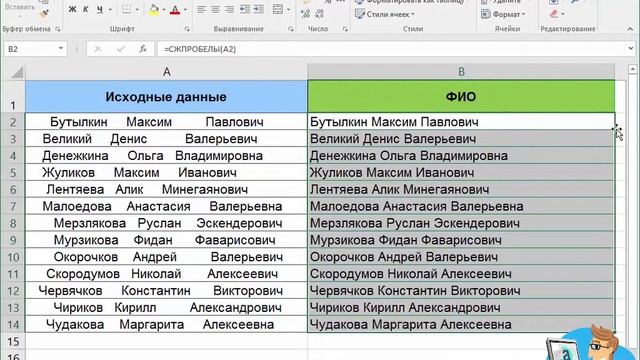Collapse the ribbon with chevron
The width and height of the screenshot is (640, 360).
point(630,29)
